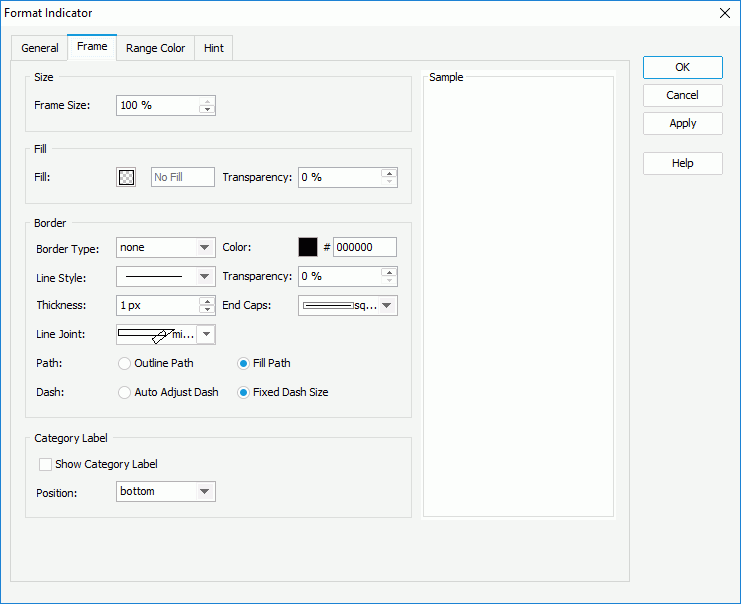Decrease the Border Transparency value
The width and height of the screenshot is (741, 604).
(x=389, y=282)
